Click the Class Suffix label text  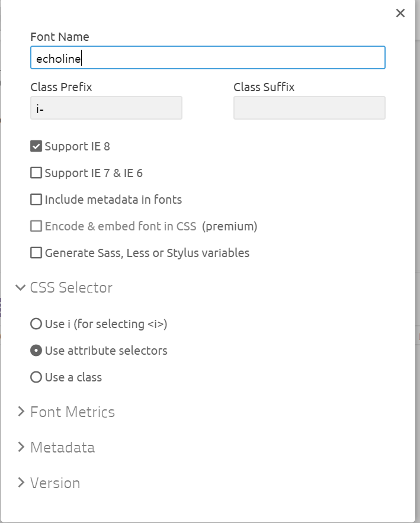(264, 87)
